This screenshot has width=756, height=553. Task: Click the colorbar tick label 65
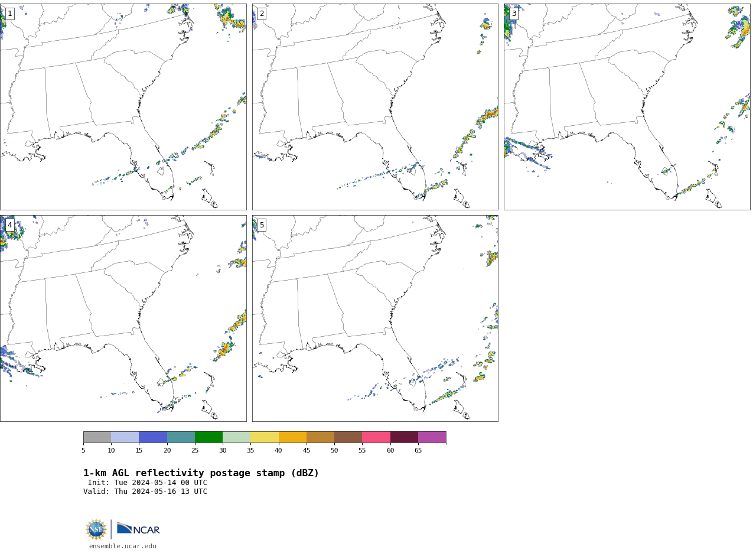418,451
